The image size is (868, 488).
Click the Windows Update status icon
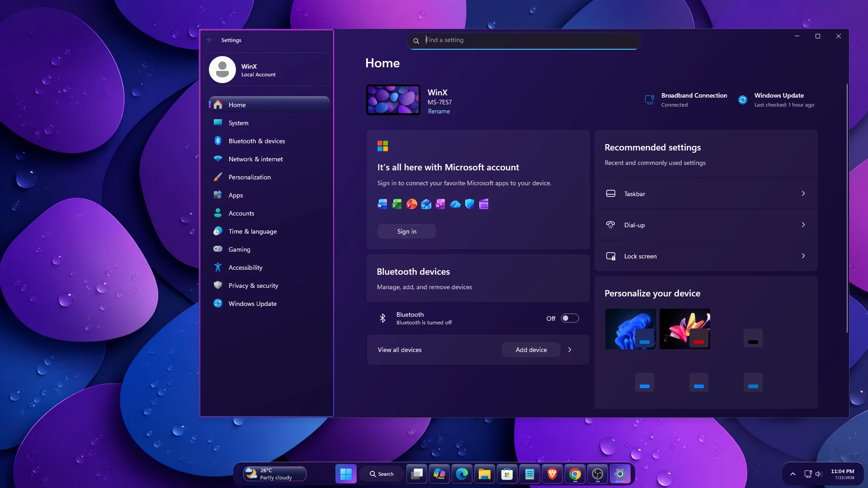[x=743, y=100]
